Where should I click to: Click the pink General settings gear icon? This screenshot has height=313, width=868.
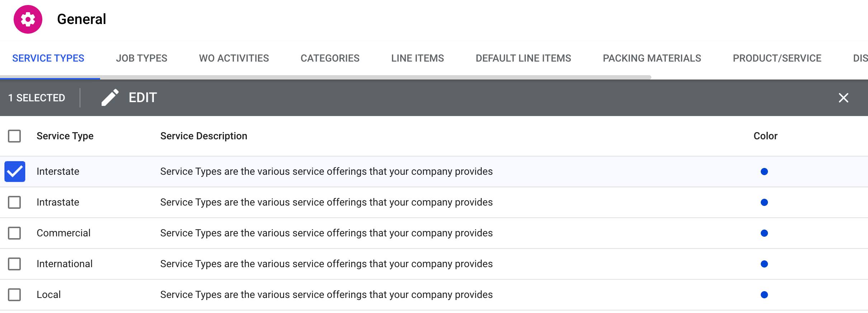click(x=28, y=19)
